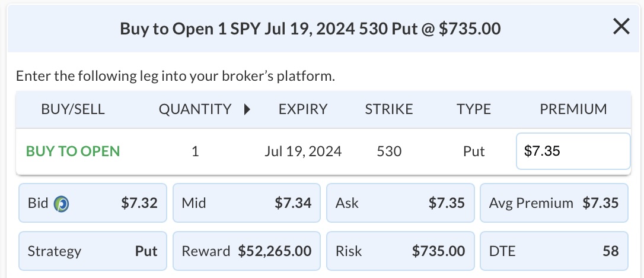Click the TYPE column header

(474, 109)
